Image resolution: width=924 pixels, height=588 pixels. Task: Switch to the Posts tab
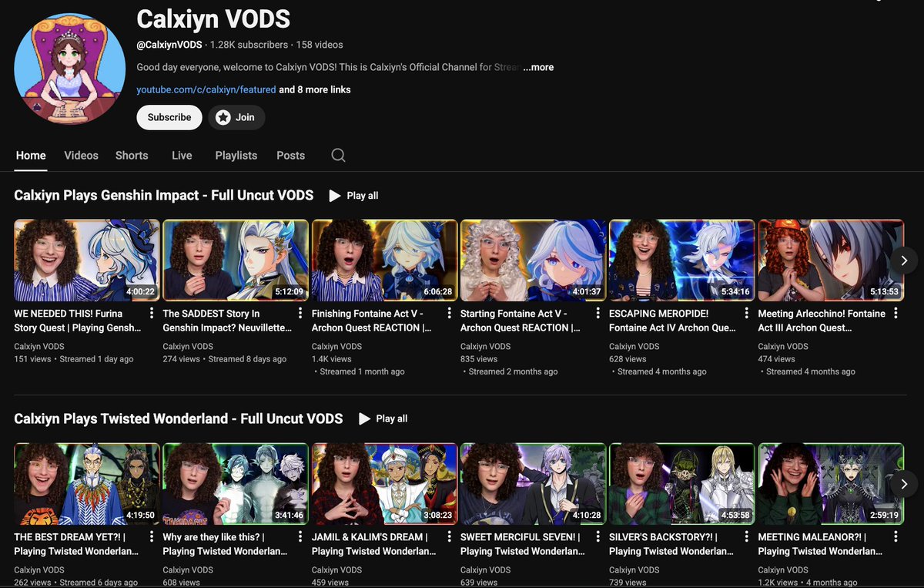coord(291,155)
